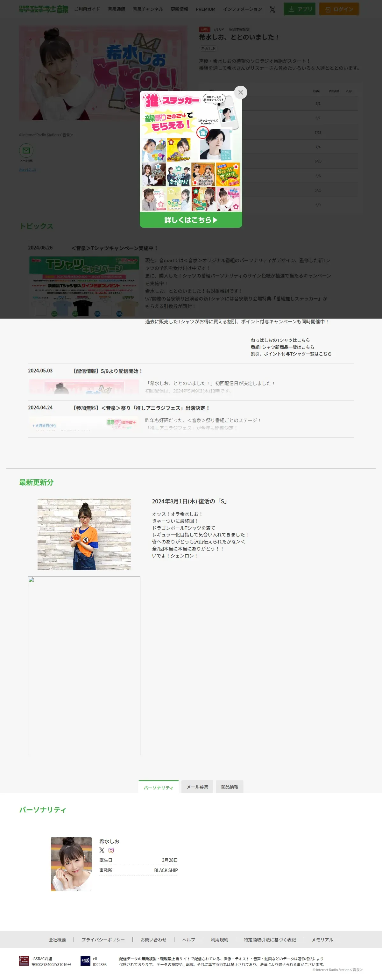Click the 利用規約 footer link
The image size is (382, 980).
click(x=219, y=940)
